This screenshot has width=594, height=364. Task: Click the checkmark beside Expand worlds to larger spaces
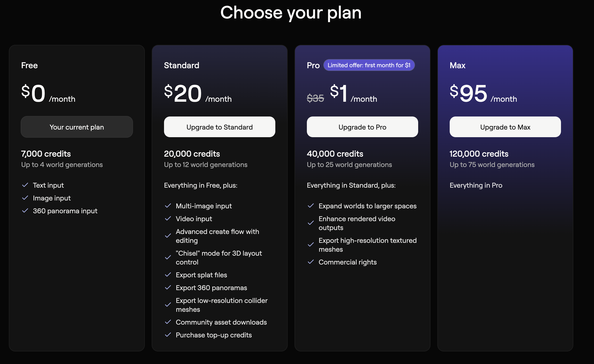[311, 206]
